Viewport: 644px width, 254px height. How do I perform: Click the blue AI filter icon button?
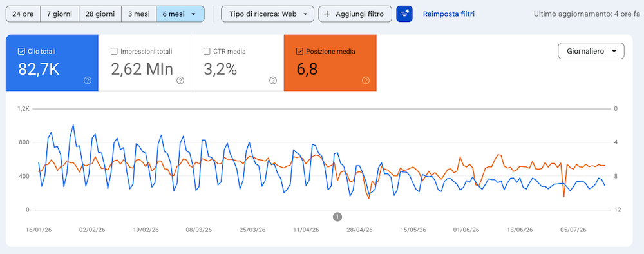[404, 14]
